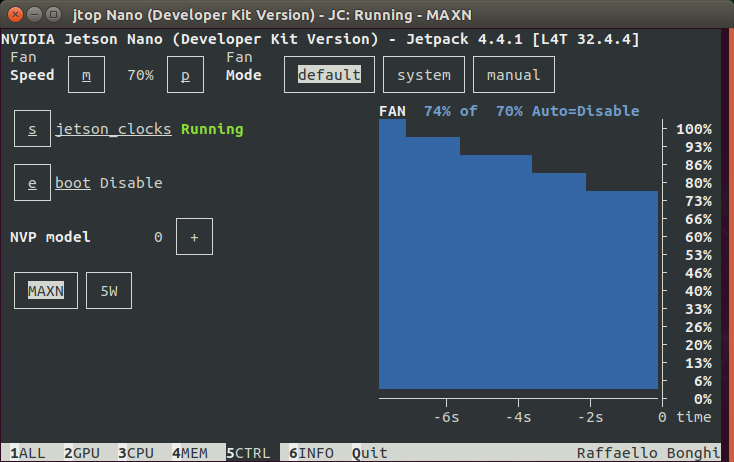Toggle jetson_clocks with the s button
The width and height of the screenshot is (734, 462).
(x=32, y=129)
